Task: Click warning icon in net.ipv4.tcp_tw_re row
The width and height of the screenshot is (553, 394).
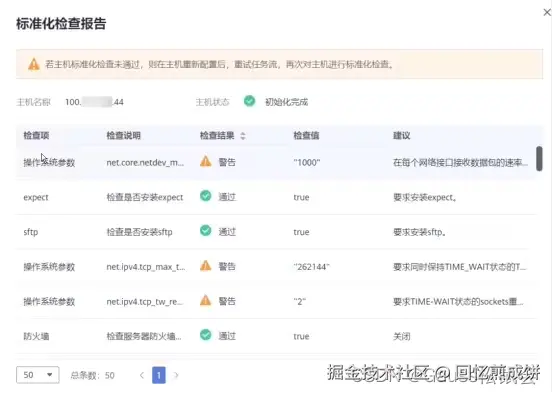Action: click(206, 301)
